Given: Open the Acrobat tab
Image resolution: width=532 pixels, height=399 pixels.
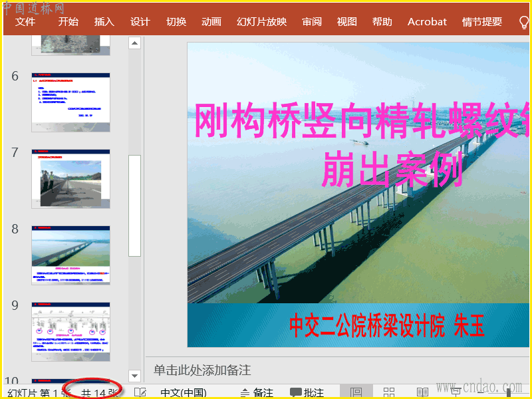Looking at the screenshot, I should [x=427, y=22].
